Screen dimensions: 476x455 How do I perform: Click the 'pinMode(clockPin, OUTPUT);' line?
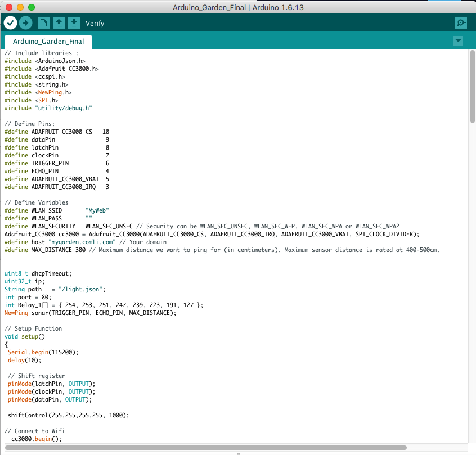(x=51, y=392)
